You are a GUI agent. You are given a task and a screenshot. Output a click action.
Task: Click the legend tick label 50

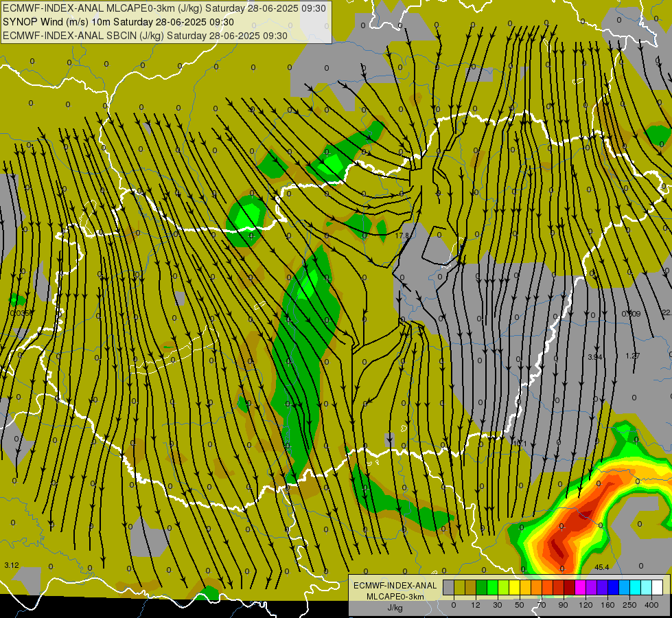coord(520,605)
